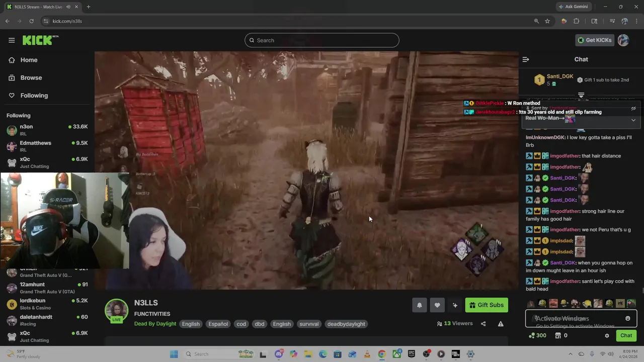Screen dimensions: 644x362
Task: Select the survival tag
Action: (x=309, y=324)
